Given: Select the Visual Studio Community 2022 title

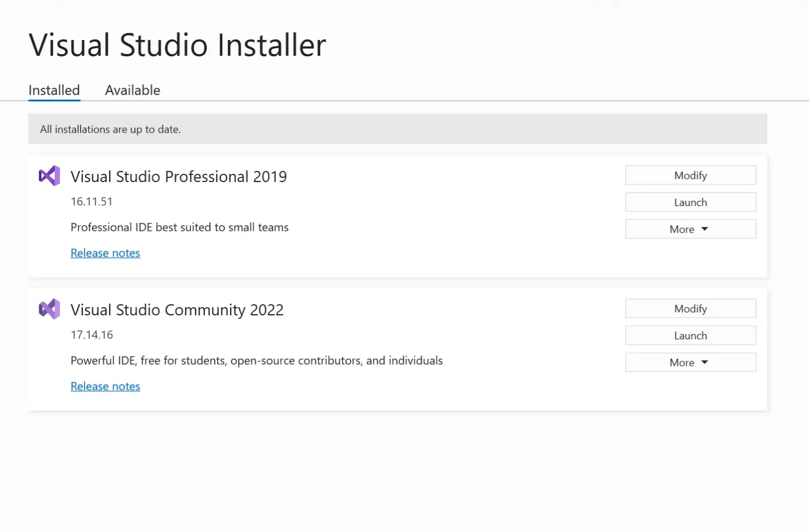Looking at the screenshot, I should [177, 310].
